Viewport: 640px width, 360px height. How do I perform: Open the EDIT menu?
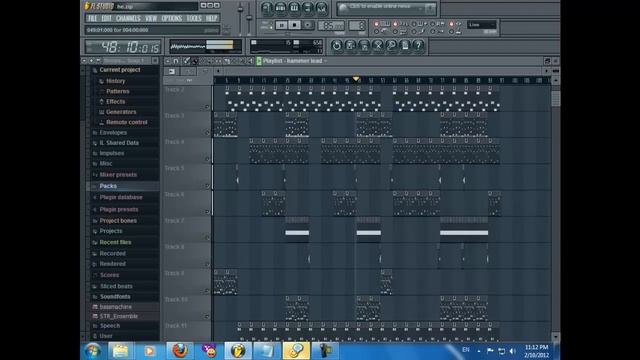(107, 18)
